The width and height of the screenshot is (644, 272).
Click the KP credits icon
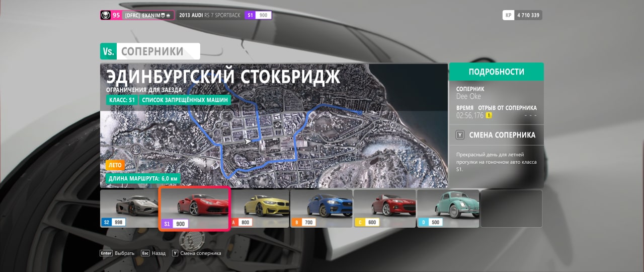[x=508, y=15]
